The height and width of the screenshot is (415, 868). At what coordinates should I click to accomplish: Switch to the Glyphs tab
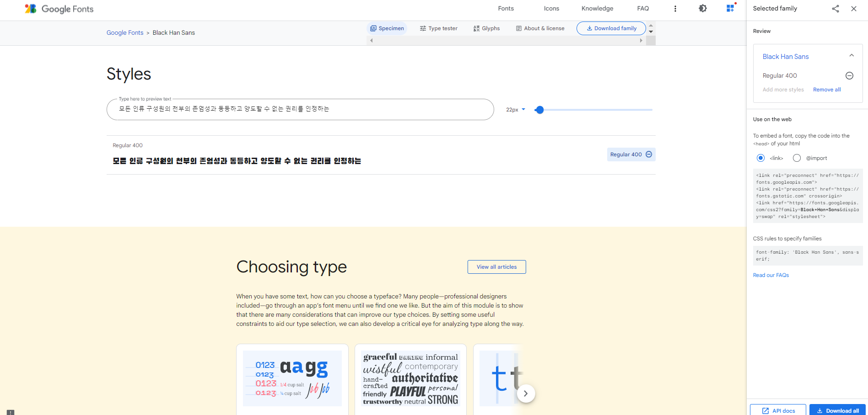[x=486, y=28]
